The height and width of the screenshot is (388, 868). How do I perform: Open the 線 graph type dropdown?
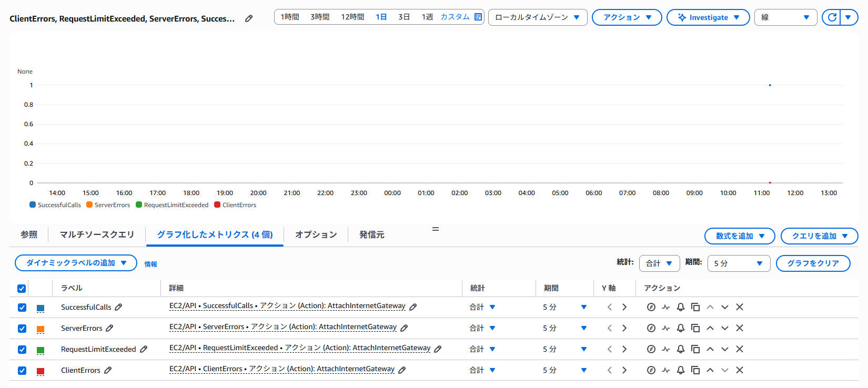pos(786,17)
